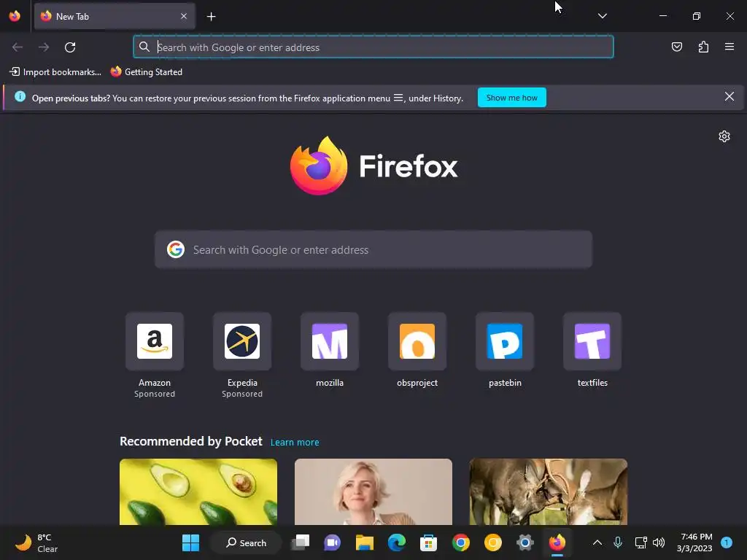Open Settings gear on the taskbar
Image resolution: width=747 pixels, height=560 pixels.
pos(525,542)
